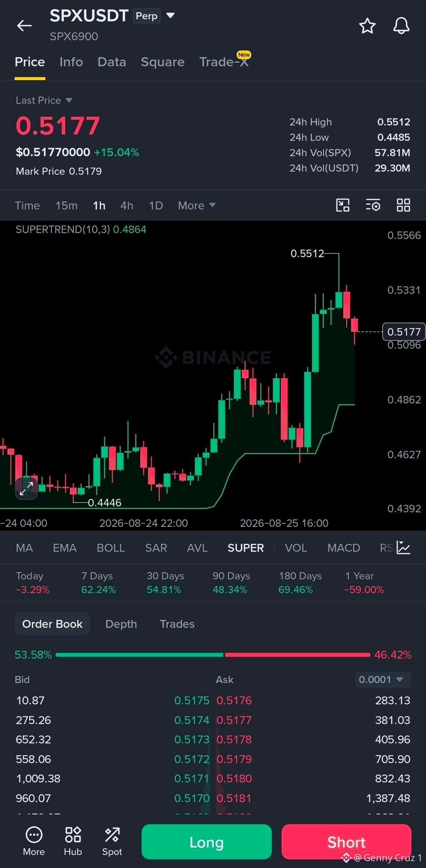This screenshot has width=426, height=868.
Task: Open the Trade-X tab
Action: click(224, 62)
